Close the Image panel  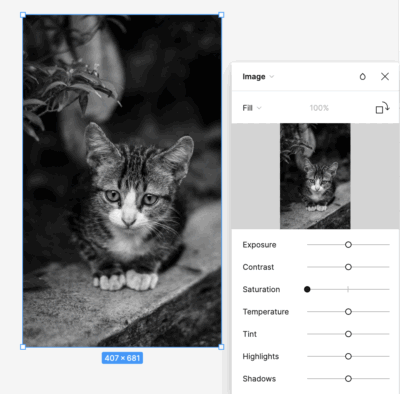tap(385, 77)
